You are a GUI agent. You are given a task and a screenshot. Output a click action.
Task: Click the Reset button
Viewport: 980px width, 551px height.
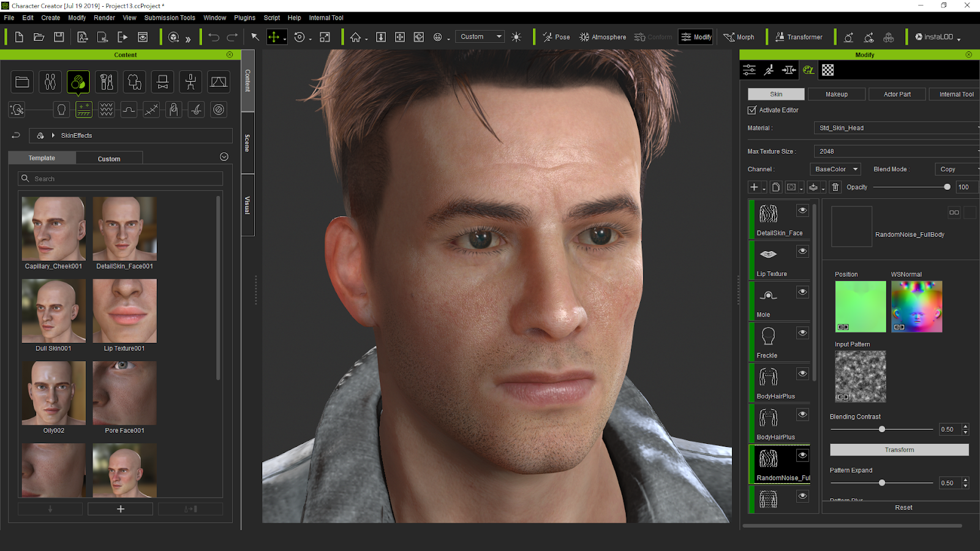click(x=903, y=508)
